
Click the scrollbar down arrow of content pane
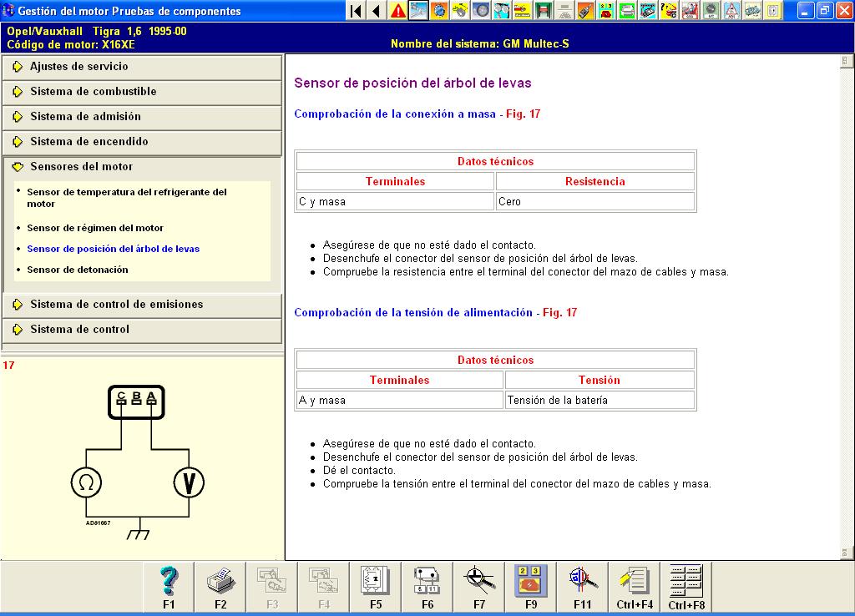pyautogui.click(x=847, y=553)
